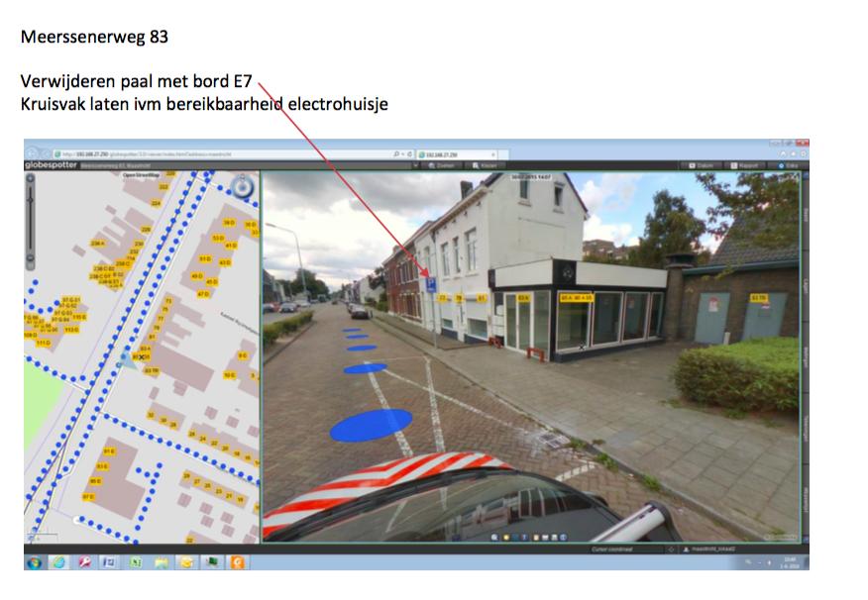Click the Windows Start button
The image size is (868, 600).
tap(36, 561)
